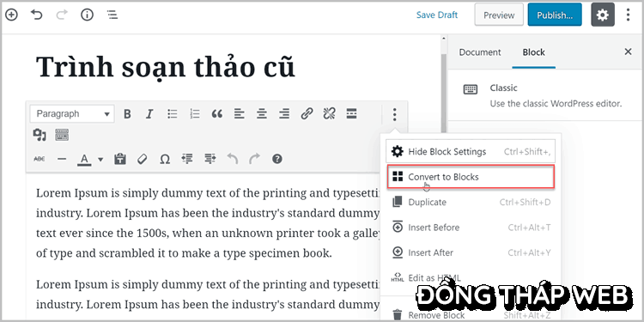Open the block navigation list icon

coord(112,15)
